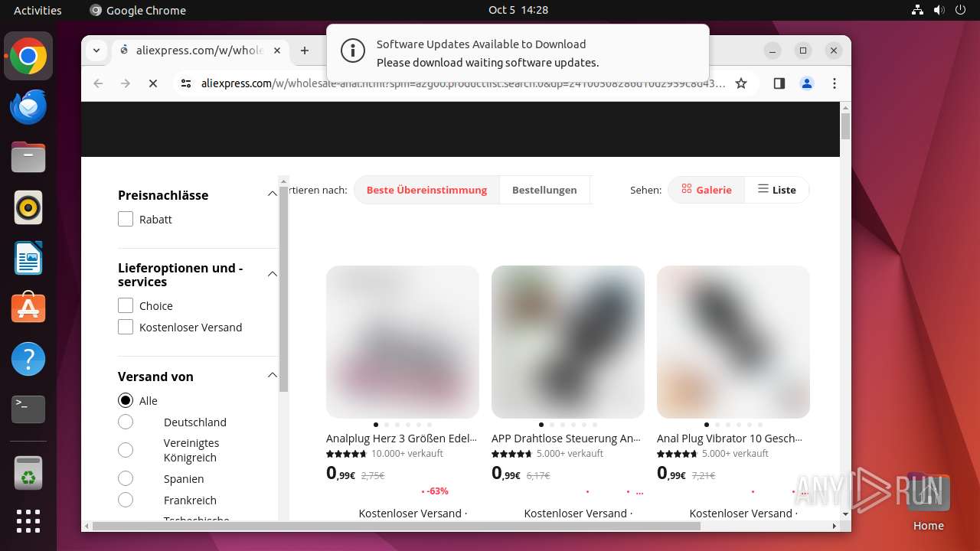Sort by Beste Übereinstimmung
The height and width of the screenshot is (551, 980).
tap(426, 190)
